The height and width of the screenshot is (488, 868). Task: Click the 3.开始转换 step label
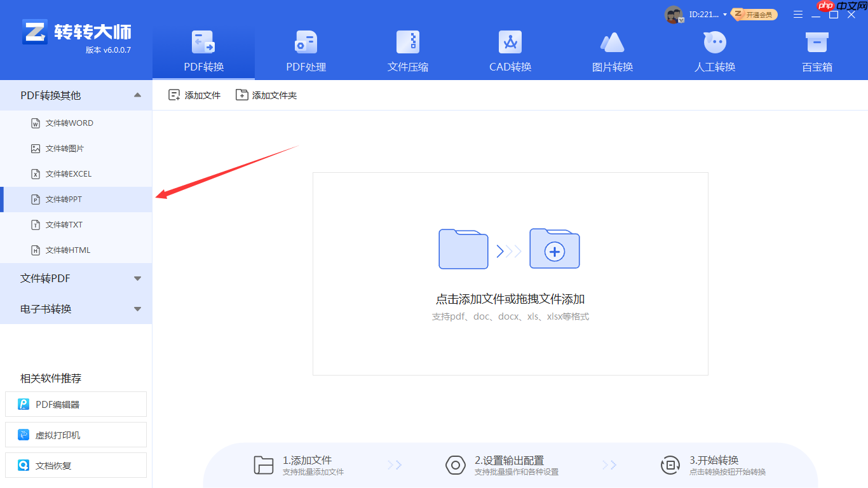click(714, 460)
